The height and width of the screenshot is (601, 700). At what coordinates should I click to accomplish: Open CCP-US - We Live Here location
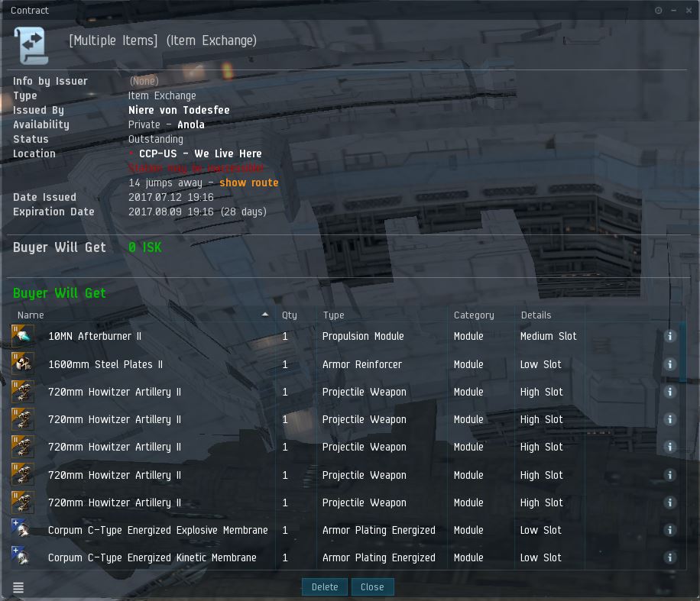(x=200, y=153)
